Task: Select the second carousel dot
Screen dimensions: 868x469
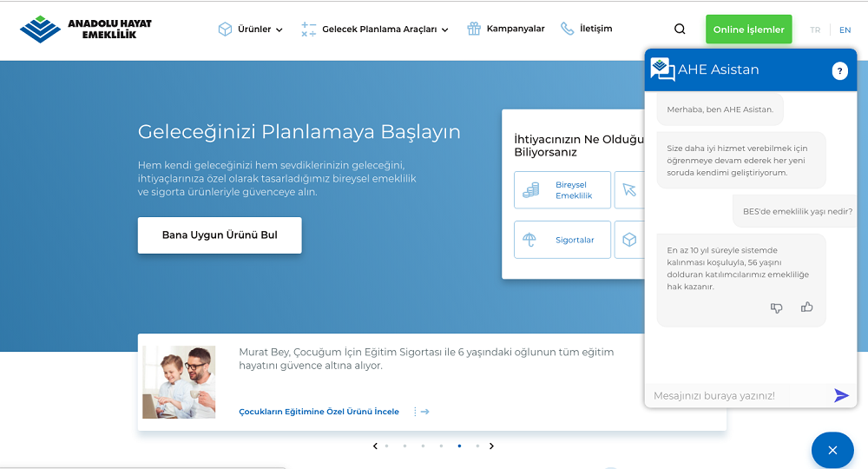Action: (404, 446)
